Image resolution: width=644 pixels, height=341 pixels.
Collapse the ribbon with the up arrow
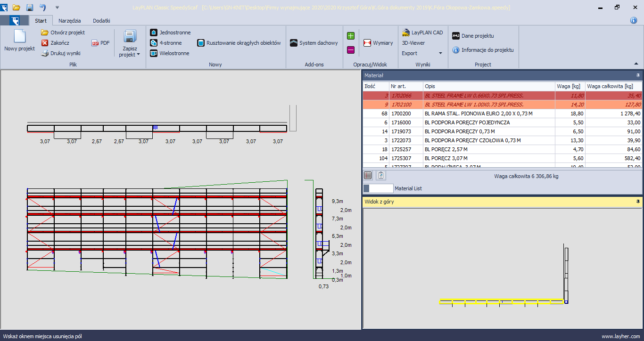pos(636,64)
